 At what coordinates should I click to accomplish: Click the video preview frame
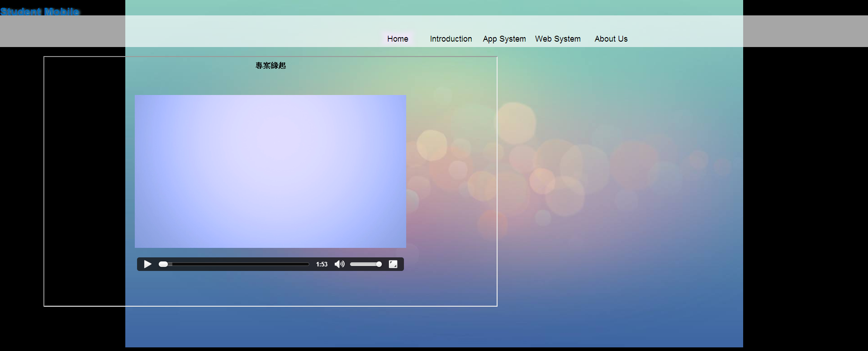[x=270, y=171]
